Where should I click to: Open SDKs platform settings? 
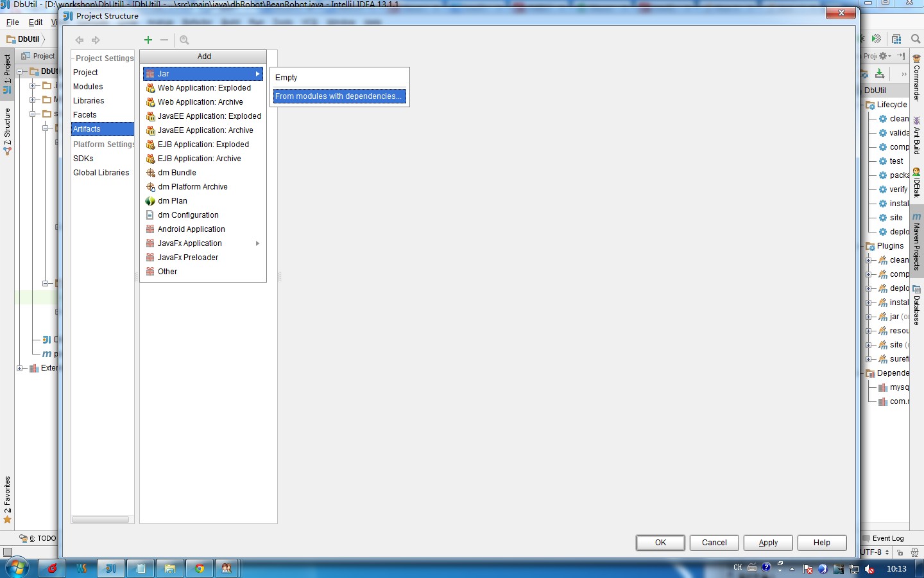click(103, 159)
